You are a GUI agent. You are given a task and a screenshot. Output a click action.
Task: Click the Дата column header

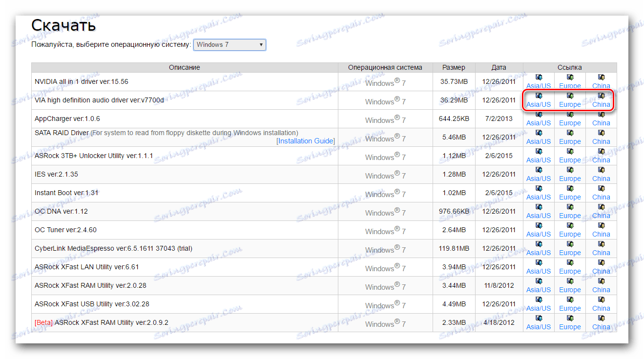(x=499, y=67)
